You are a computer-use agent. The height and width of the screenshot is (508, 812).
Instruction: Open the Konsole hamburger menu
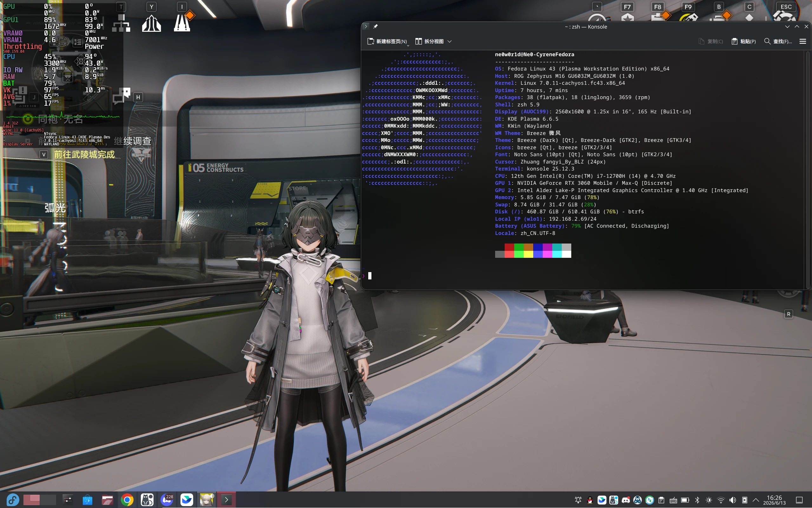[x=802, y=41]
